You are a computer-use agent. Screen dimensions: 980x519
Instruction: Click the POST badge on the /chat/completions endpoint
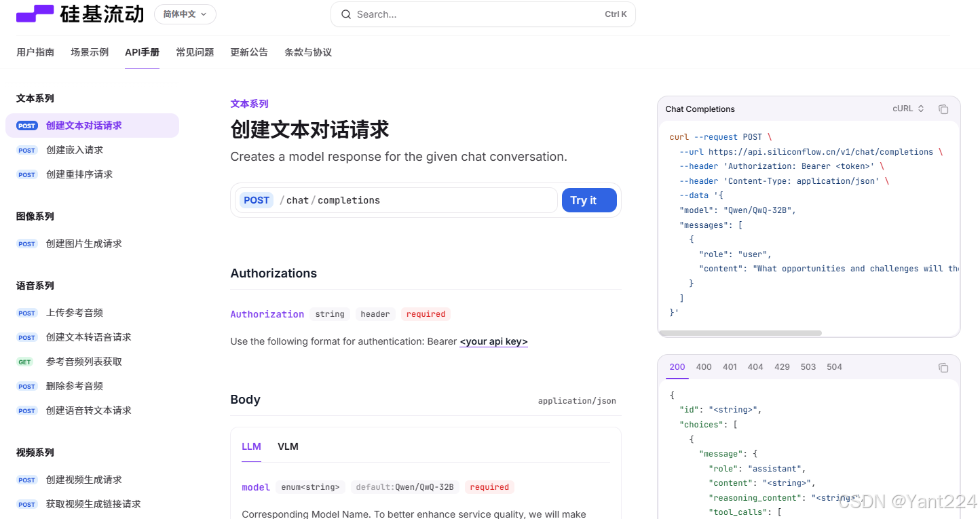coord(257,199)
